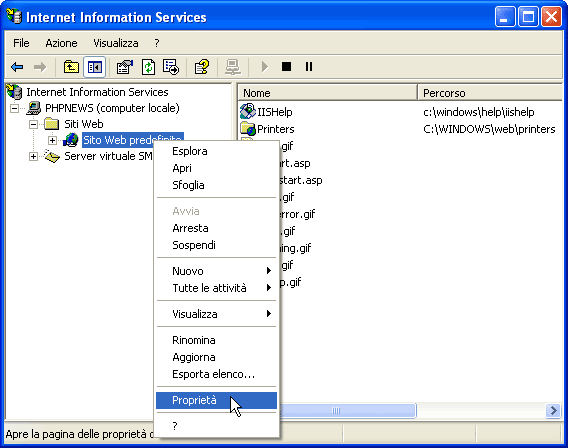
Task: Select the Printers list item
Action: coord(276,129)
